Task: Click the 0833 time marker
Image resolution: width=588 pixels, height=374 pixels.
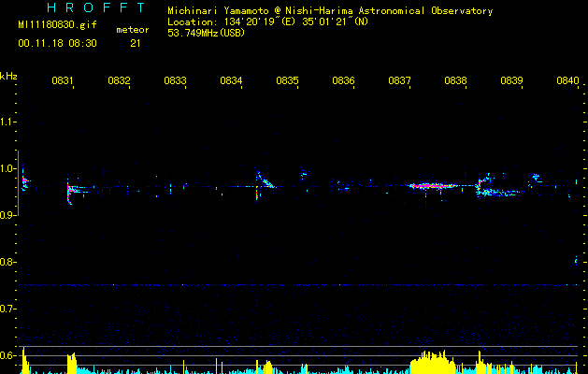Action: point(175,80)
